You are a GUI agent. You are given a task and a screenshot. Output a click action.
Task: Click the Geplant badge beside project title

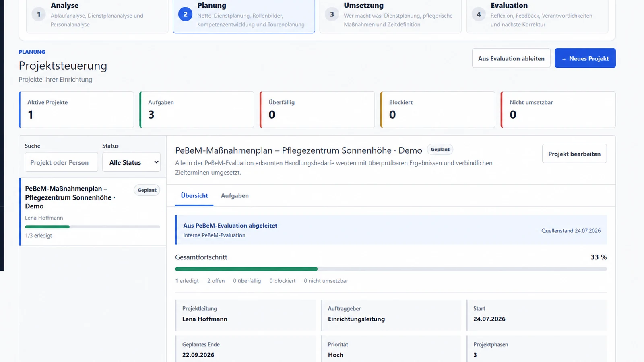point(440,150)
